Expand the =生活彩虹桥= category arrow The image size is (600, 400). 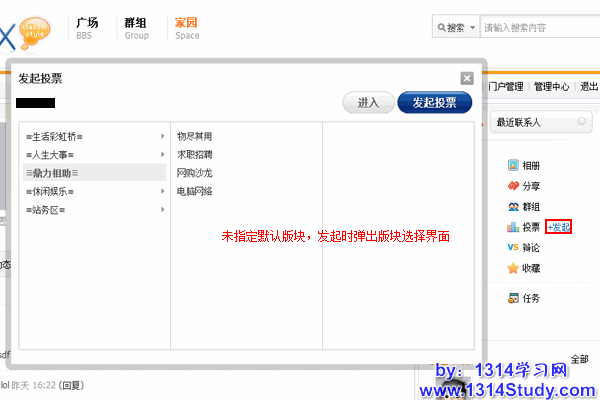(162, 136)
